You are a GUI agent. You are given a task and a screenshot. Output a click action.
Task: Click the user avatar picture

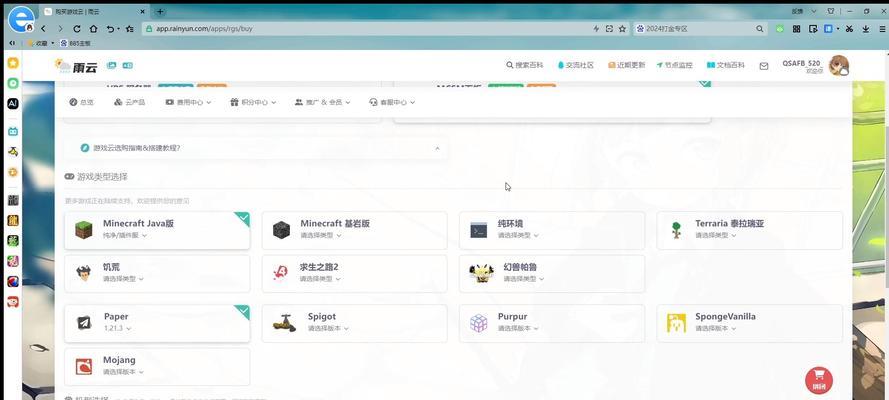[839, 66]
